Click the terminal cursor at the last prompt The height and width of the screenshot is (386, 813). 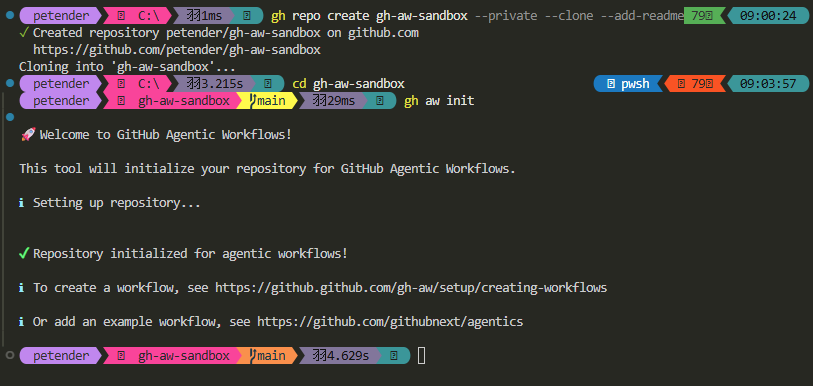[x=422, y=355]
